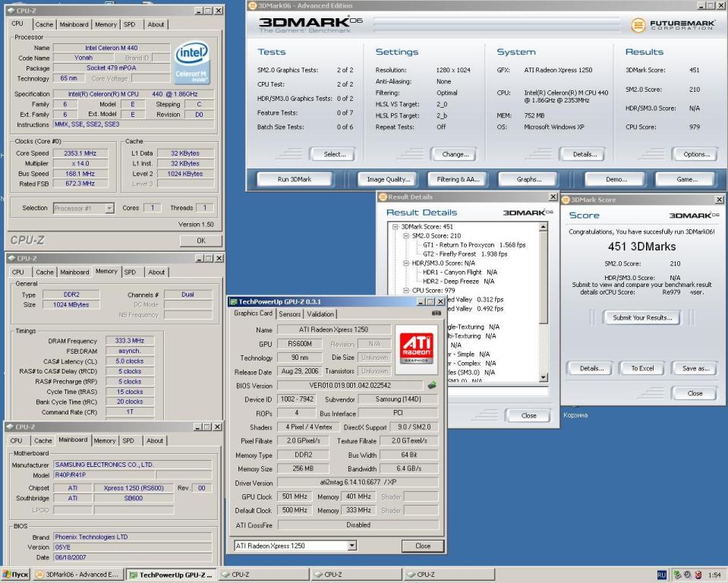Click the 3DMark06 logo in main window header
Image resolution: width=728 pixels, height=583 pixels.
coord(310,24)
